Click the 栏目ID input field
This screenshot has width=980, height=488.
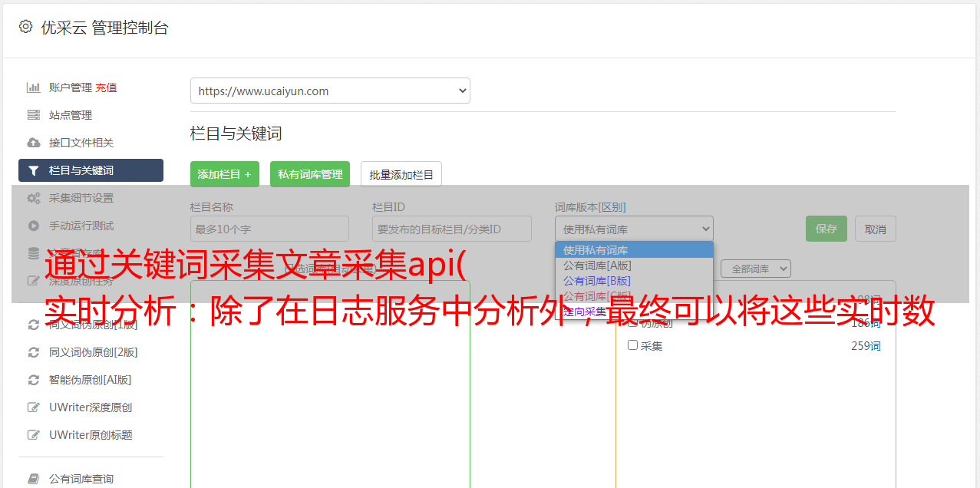coord(452,229)
